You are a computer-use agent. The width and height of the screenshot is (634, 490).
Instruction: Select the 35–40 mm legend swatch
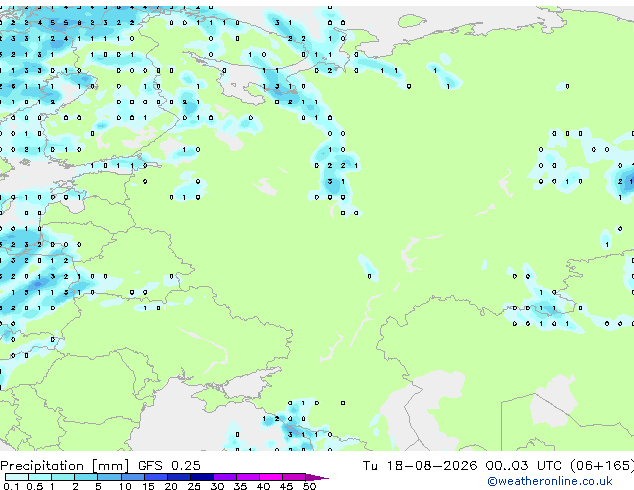click(x=248, y=477)
